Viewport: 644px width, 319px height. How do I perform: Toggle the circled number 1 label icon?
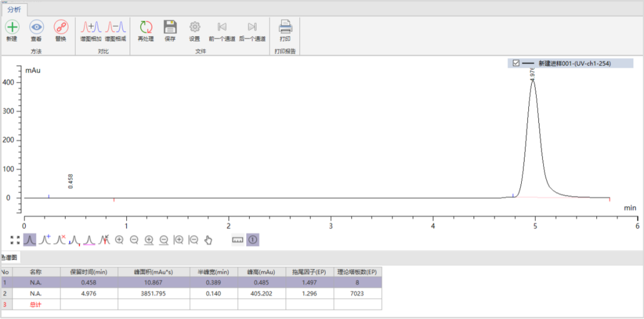point(253,240)
